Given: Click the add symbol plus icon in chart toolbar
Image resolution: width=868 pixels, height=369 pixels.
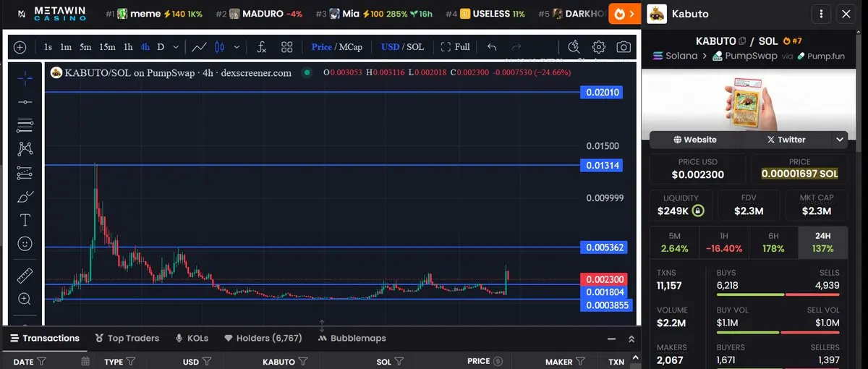Looking at the screenshot, I should coord(20,47).
